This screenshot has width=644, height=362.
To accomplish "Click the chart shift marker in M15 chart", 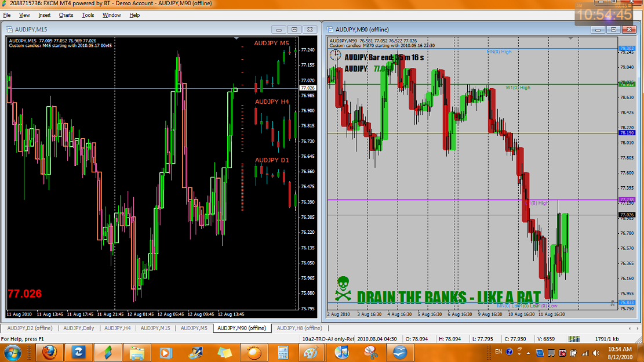I will [x=236, y=38].
